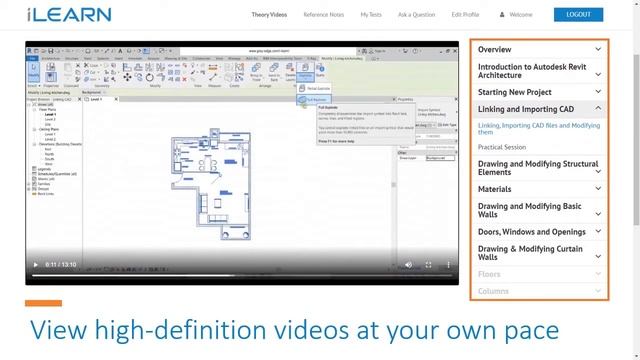640x360 pixels.
Task: Expand the Materials section
Action: tap(539, 189)
